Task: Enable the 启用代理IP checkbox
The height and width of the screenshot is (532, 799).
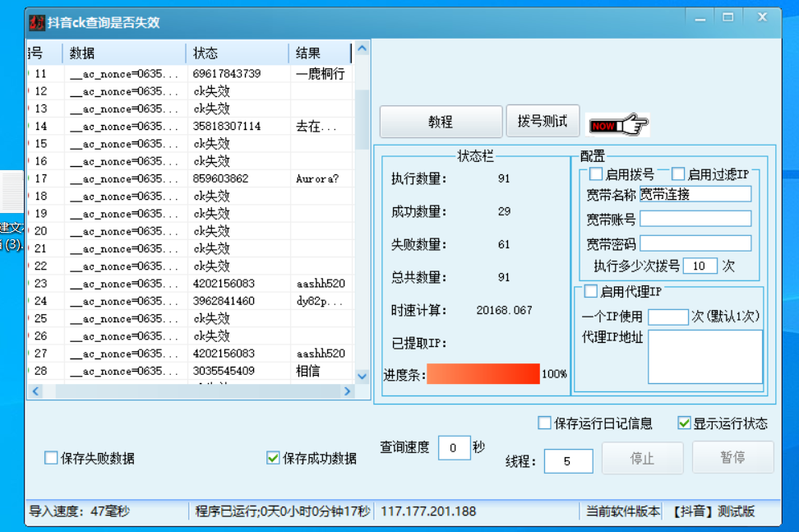Action: click(590, 291)
